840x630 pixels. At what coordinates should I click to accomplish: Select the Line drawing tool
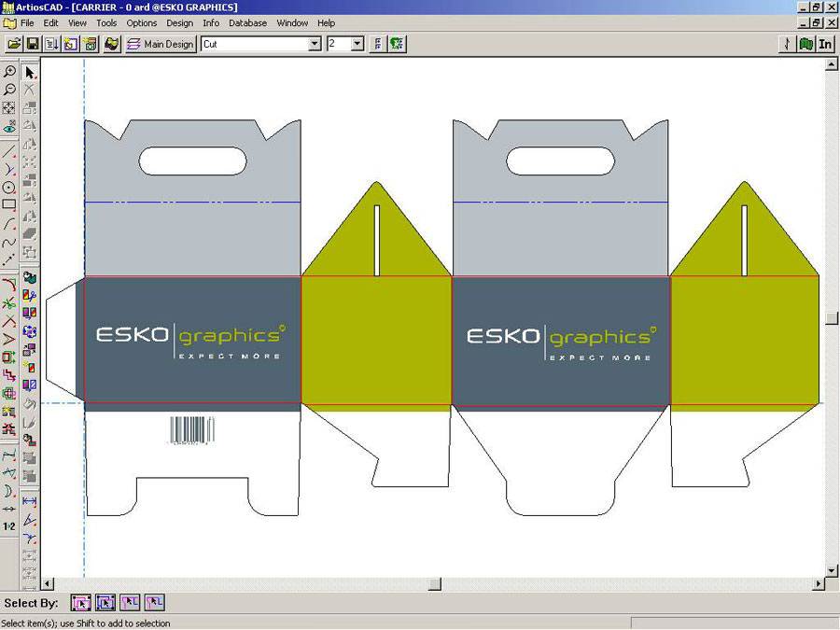point(9,151)
